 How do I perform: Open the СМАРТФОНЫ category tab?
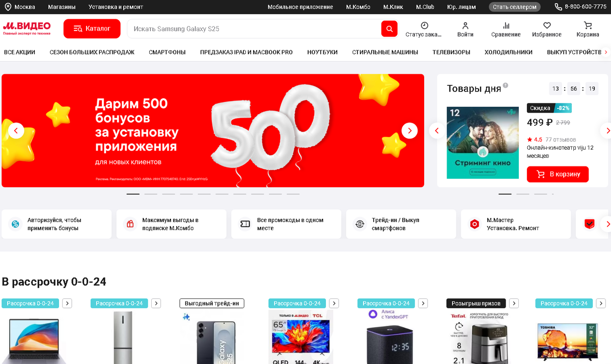point(167,52)
